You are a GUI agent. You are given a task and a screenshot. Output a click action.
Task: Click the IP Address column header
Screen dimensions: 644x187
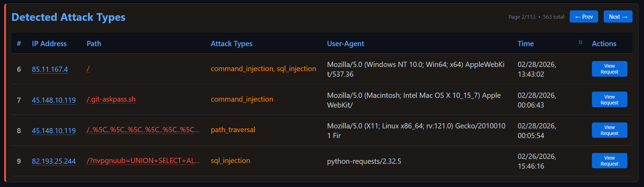click(x=49, y=44)
